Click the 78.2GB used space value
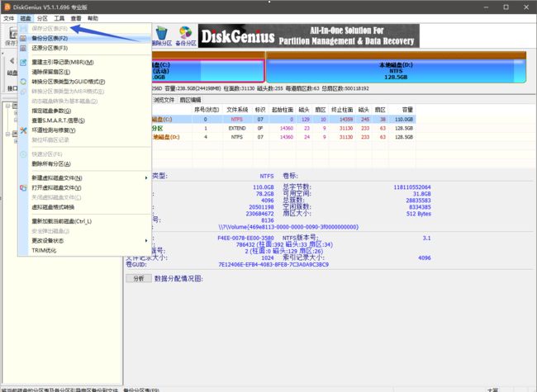 point(265,194)
